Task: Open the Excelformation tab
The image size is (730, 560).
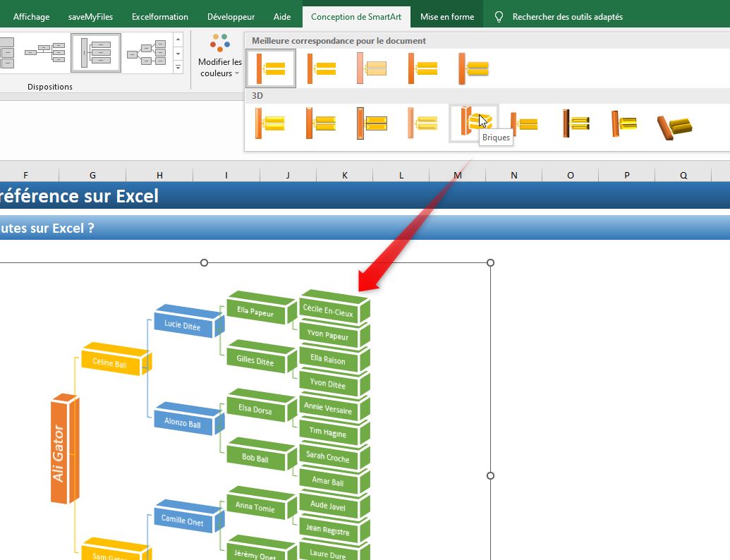Action: click(160, 16)
